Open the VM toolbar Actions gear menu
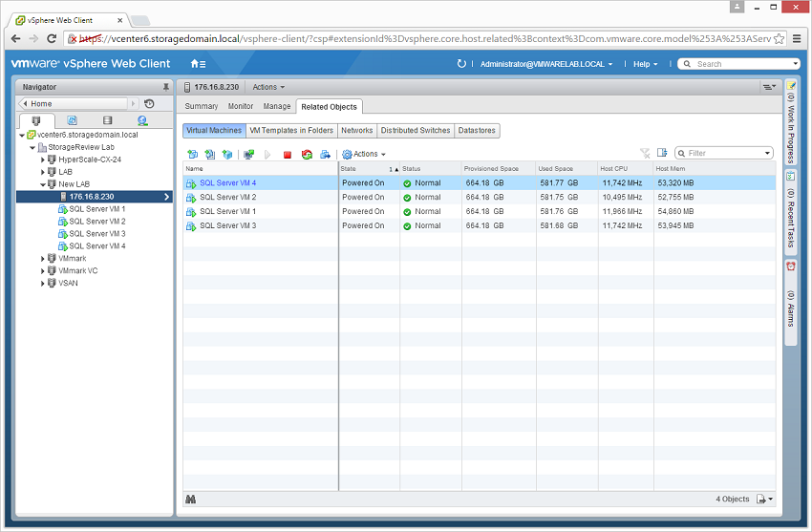The height and width of the screenshot is (532, 812). (364, 154)
